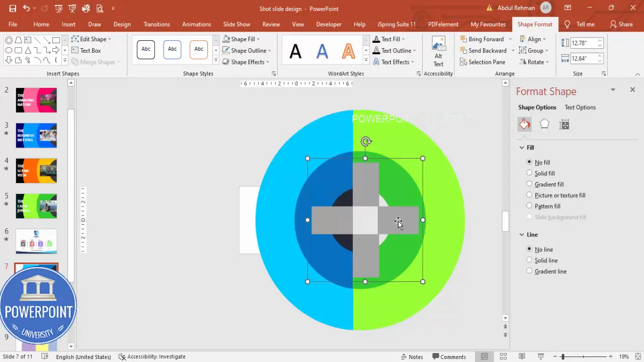Select Fill & Line paint bucket icon
Viewport: 644px width, 362px height.
pyautogui.click(x=525, y=125)
